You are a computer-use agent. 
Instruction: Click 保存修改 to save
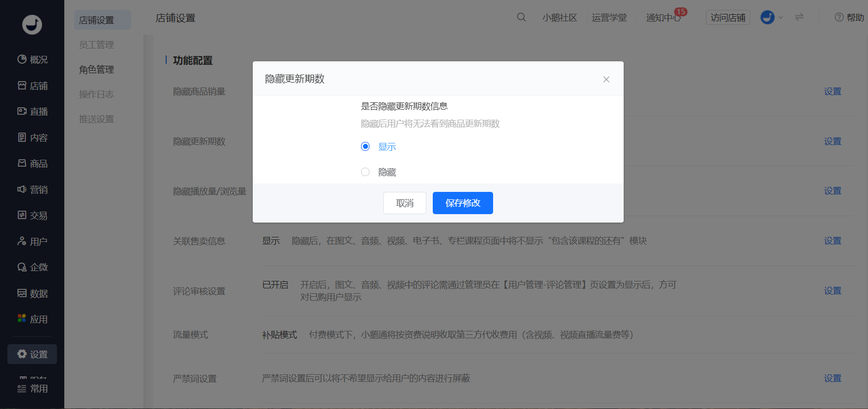[x=463, y=203]
